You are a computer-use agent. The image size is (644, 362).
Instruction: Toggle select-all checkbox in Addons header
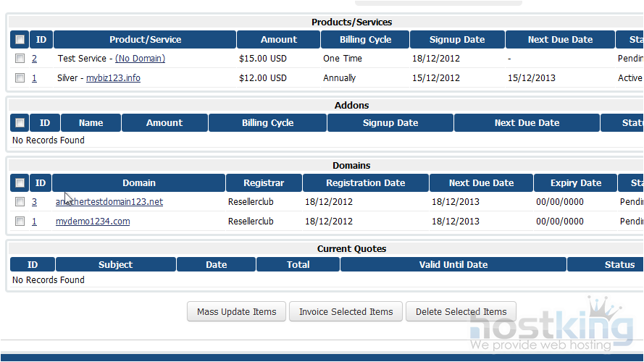(x=20, y=123)
